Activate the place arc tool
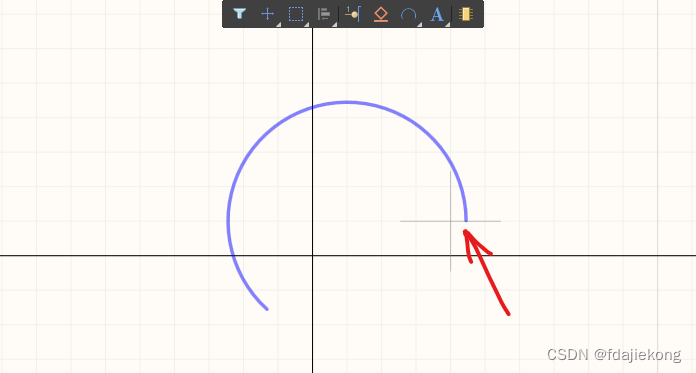 [408, 15]
